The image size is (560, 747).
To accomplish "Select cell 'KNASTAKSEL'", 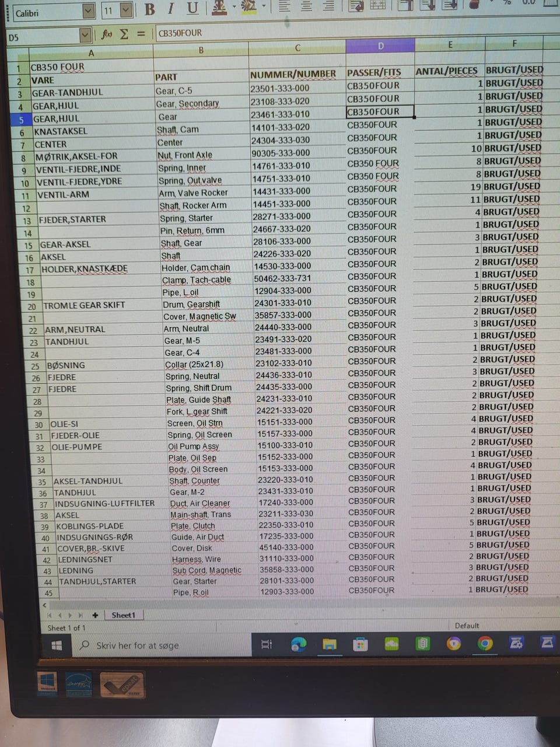I will pyautogui.click(x=93, y=131).
